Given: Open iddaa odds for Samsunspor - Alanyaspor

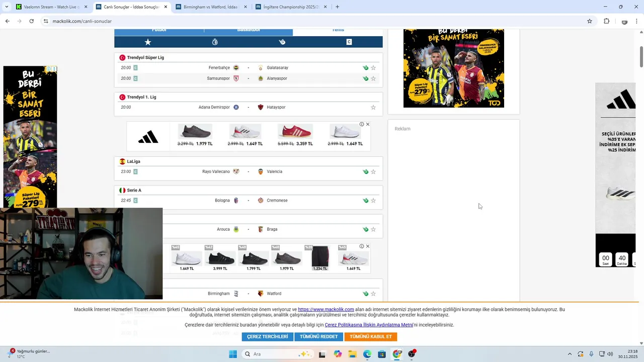Looking at the screenshot, I should (366, 78).
